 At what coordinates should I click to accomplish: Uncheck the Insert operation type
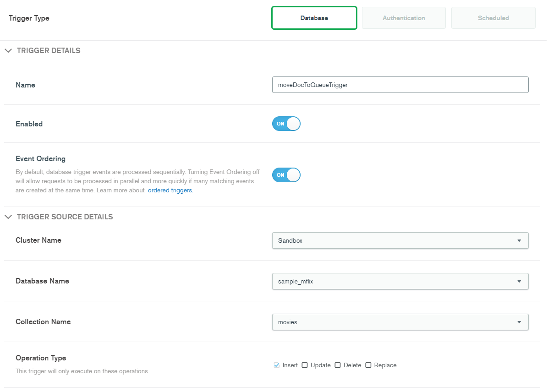coord(276,365)
